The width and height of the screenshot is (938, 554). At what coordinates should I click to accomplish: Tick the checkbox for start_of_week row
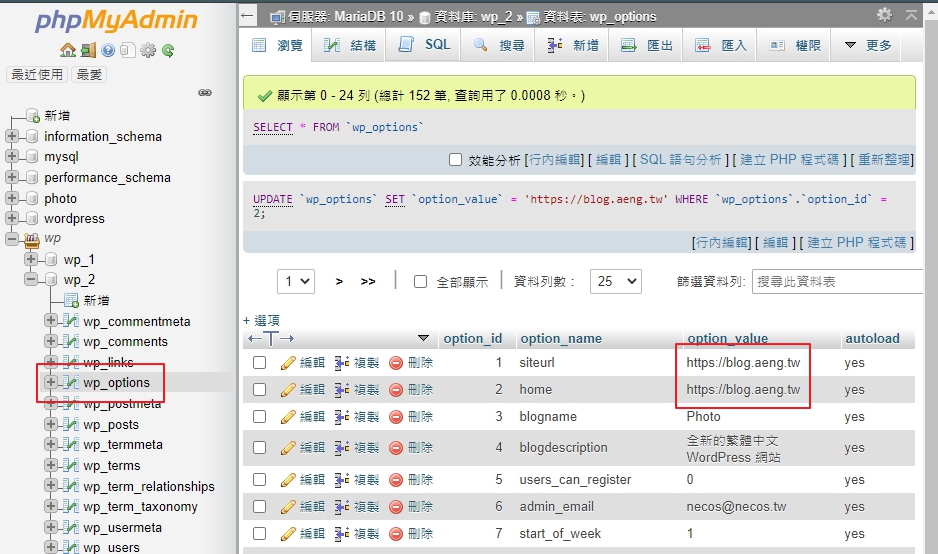(259, 534)
